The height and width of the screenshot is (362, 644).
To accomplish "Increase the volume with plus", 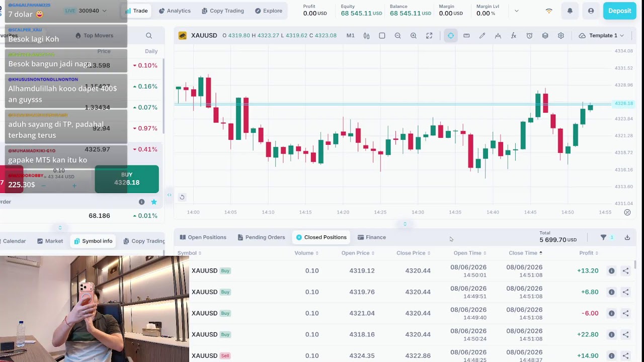I will coord(74,186).
